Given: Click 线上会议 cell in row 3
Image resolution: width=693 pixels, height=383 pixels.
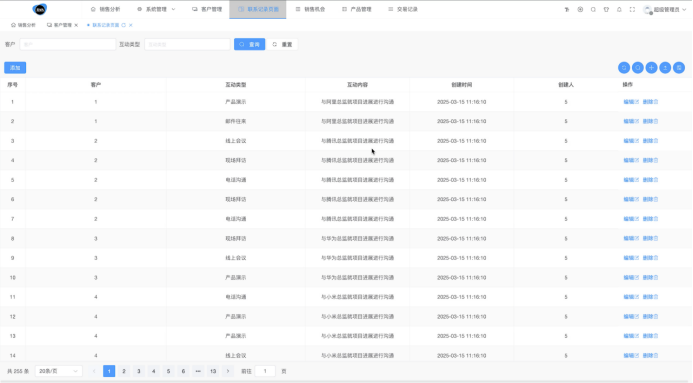Looking at the screenshot, I should [x=236, y=141].
